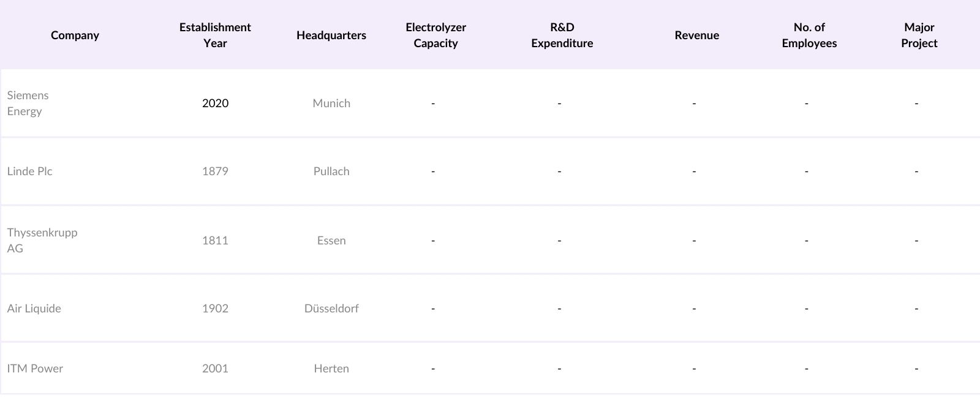The image size is (980, 400).
Task: Click the 1879 establishment year cell
Action: [215, 172]
